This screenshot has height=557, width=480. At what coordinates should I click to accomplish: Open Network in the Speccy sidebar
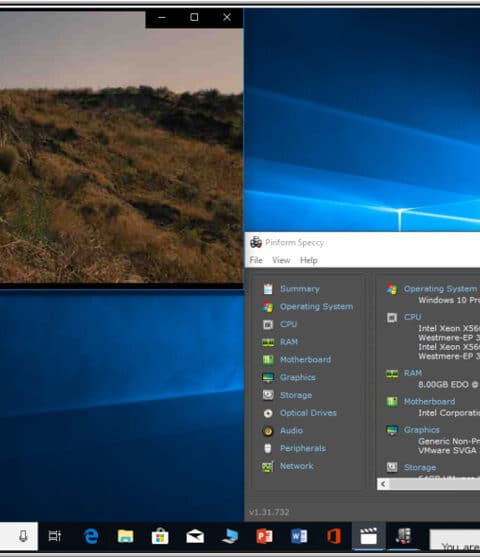[x=296, y=466]
